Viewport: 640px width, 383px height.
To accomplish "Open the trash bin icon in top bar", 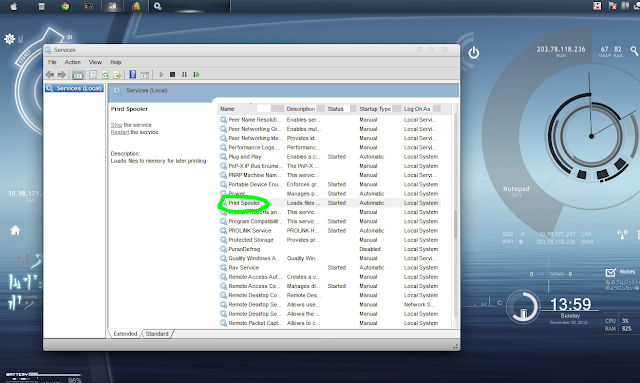I will point(41,6).
